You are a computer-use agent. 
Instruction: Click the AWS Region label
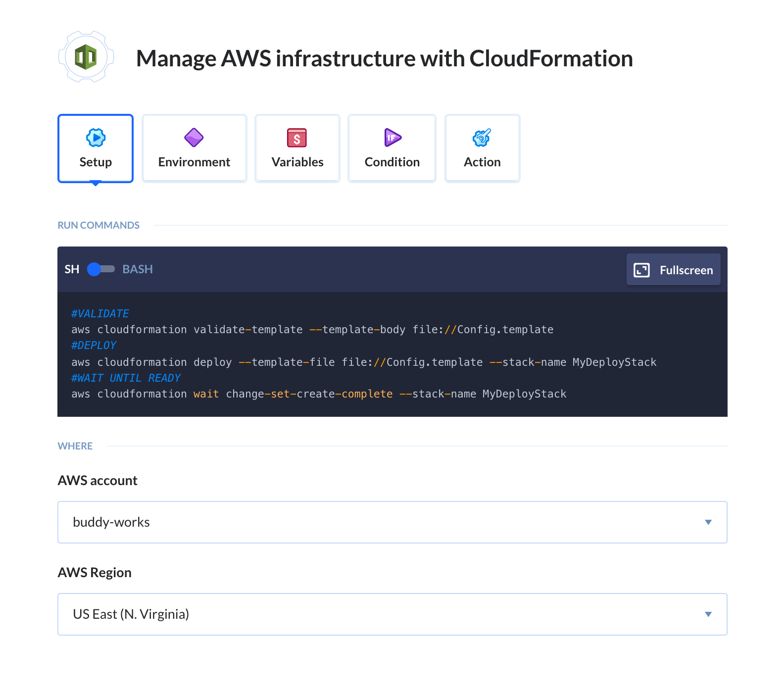95,573
